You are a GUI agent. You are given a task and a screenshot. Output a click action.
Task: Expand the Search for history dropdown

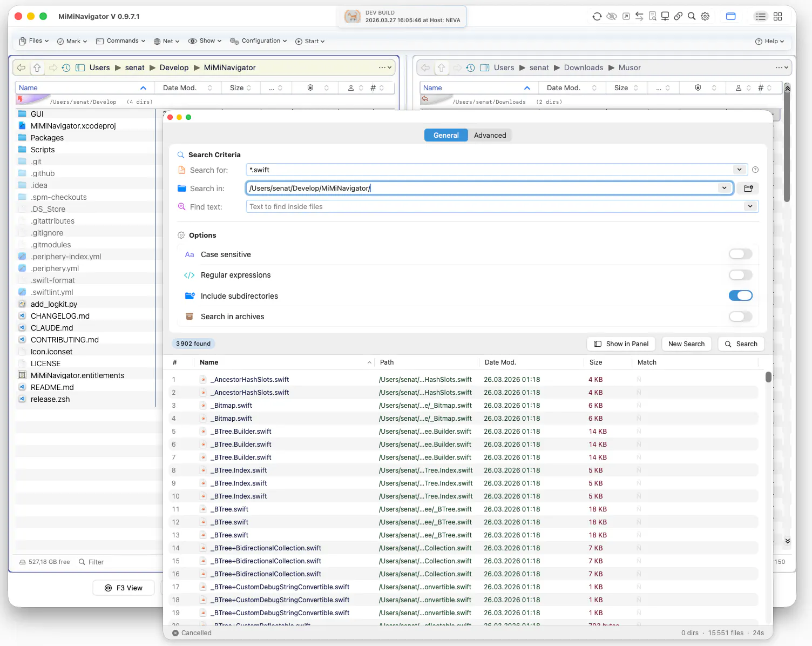pyautogui.click(x=740, y=170)
